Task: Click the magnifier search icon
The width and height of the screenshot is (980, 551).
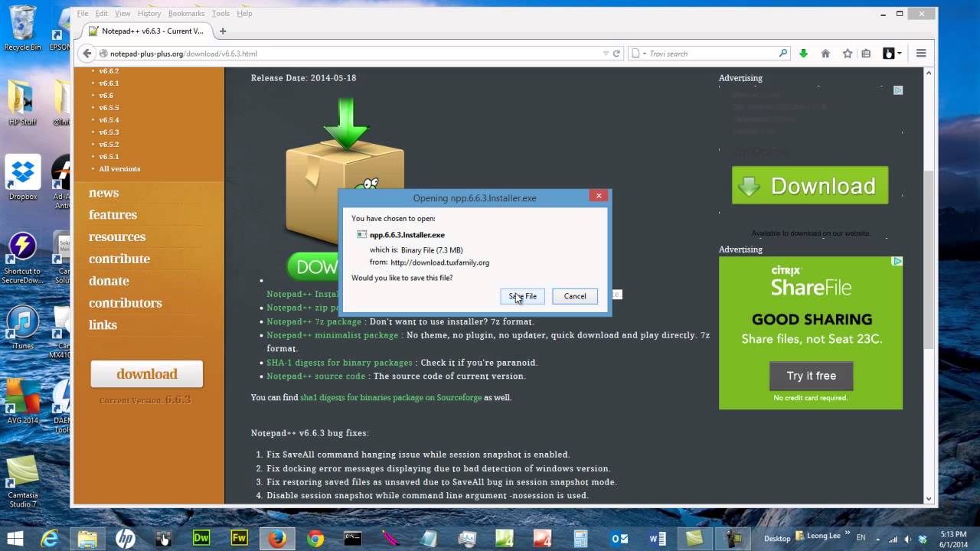Action: coord(782,54)
